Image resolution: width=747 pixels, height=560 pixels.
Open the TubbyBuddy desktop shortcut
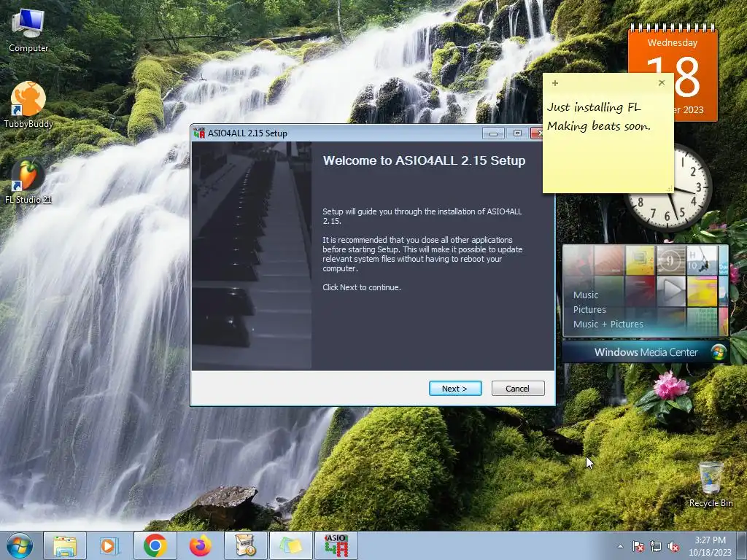coord(28,105)
